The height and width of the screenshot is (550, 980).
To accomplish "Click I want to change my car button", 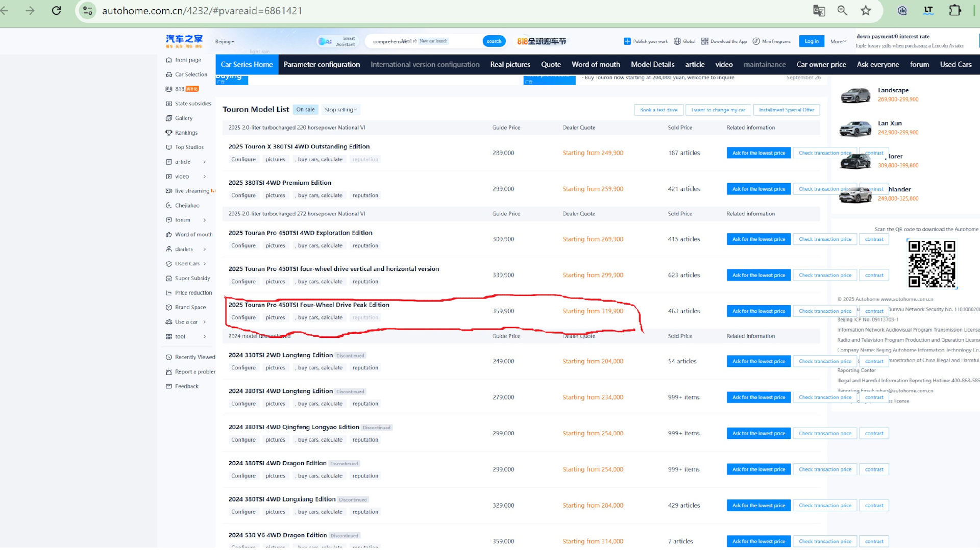I will tap(718, 110).
